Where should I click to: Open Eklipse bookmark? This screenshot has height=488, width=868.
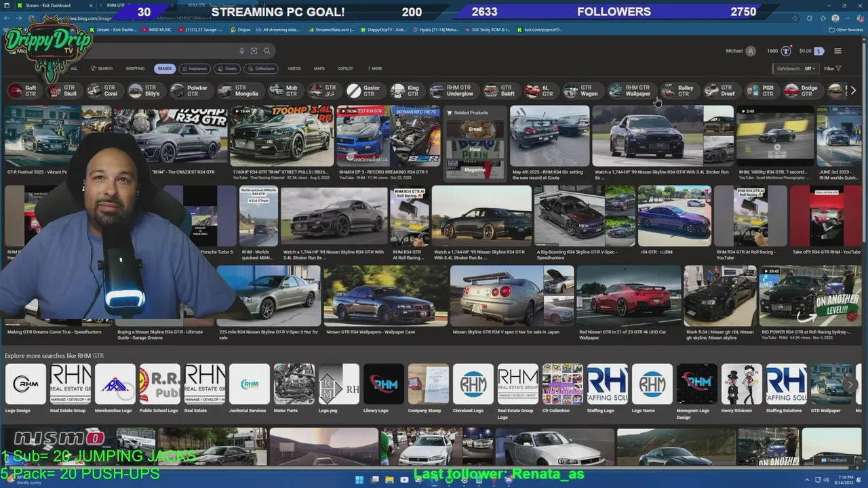coord(241,30)
